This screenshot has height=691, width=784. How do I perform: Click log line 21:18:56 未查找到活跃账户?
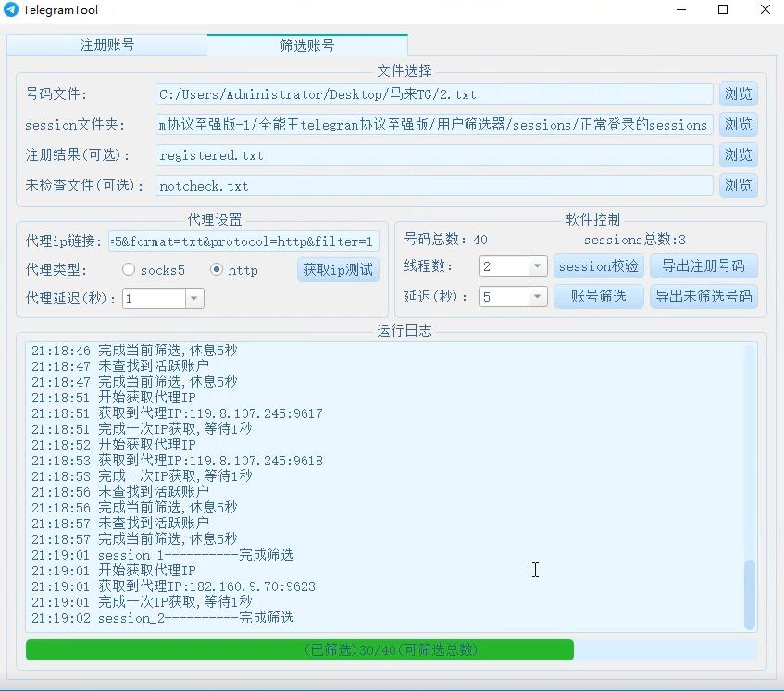coord(120,491)
